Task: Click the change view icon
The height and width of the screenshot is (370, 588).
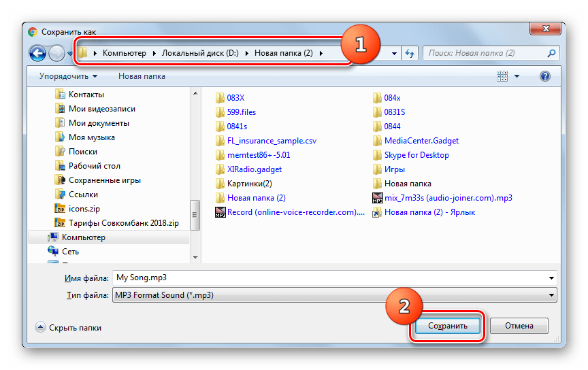Action: (x=502, y=76)
